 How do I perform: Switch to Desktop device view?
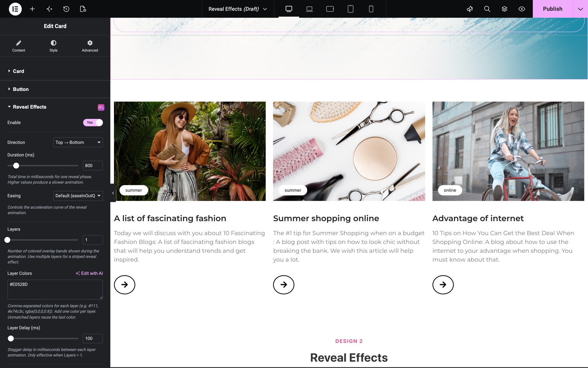289,9
